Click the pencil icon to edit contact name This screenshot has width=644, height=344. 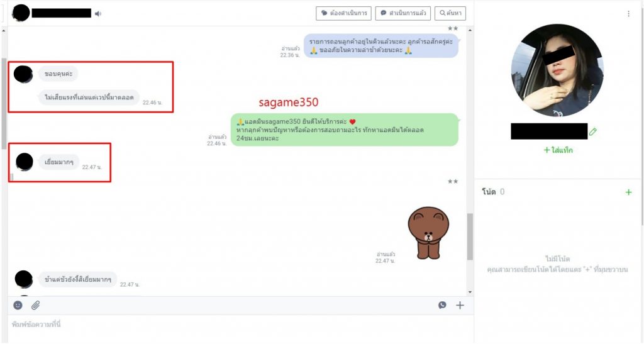(592, 131)
